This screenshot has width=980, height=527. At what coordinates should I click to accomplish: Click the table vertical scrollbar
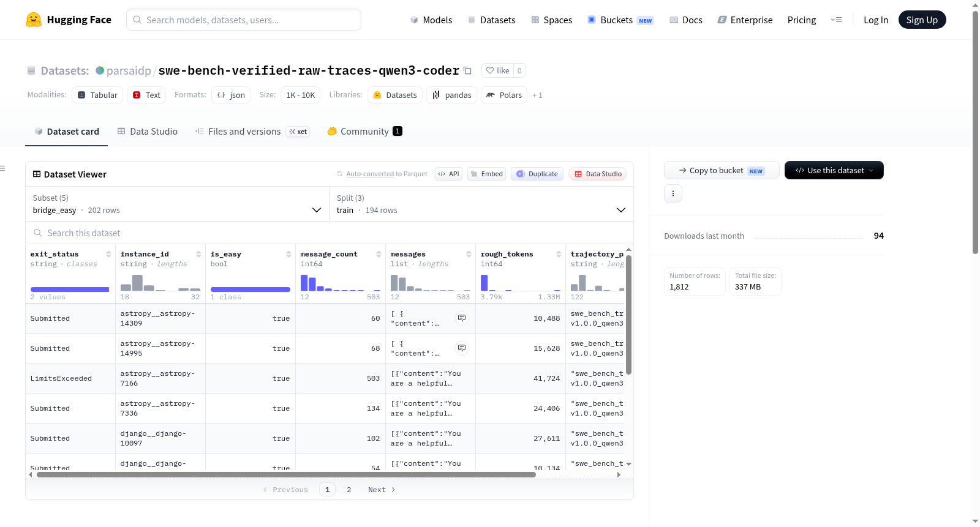[628, 315]
